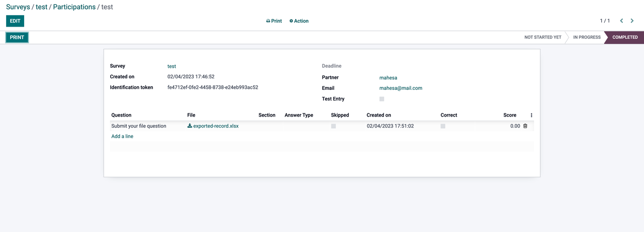644x232 pixels.
Task: Select the Not Started Yet status
Action: pyautogui.click(x=543, y=37)
